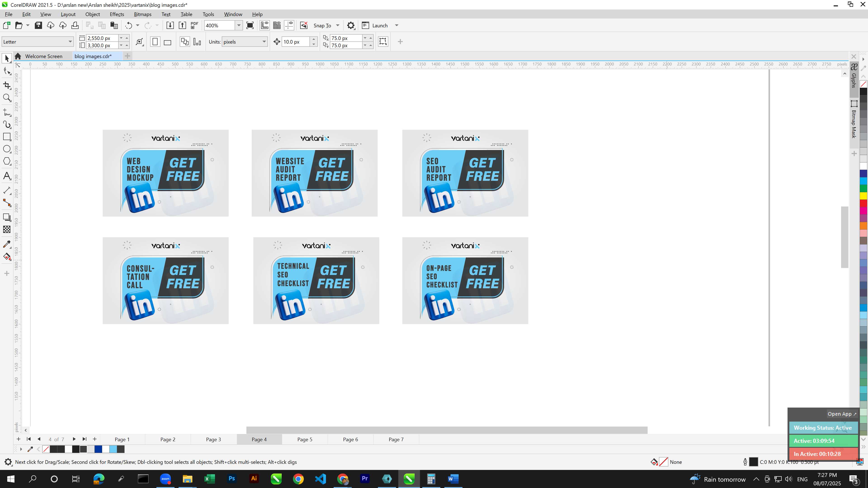The width and height of the screenshot is (868, 488).
Task: Toggle Show guidelines button
Action: pos(289,25)
